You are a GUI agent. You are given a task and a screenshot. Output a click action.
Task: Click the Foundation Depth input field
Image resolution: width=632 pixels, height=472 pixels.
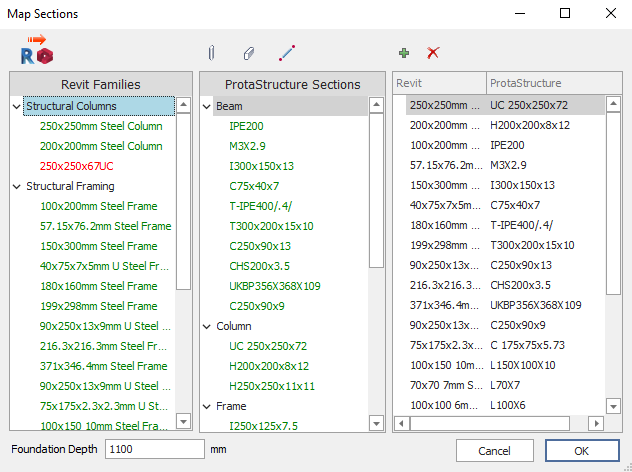[153, 450]
